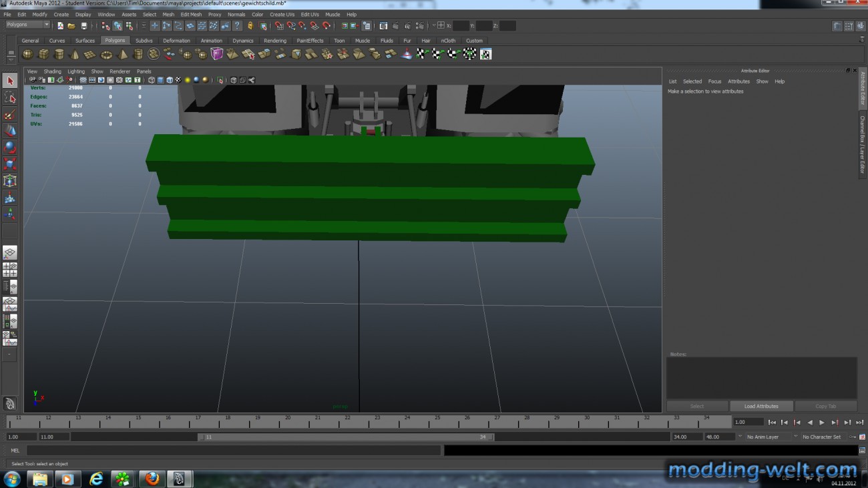Create a polygon cube from shelf

[43, 54]
